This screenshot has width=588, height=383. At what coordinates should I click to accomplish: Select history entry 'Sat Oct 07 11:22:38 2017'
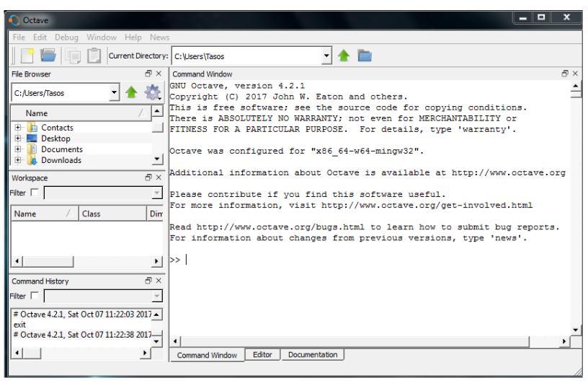pos(82,334)
